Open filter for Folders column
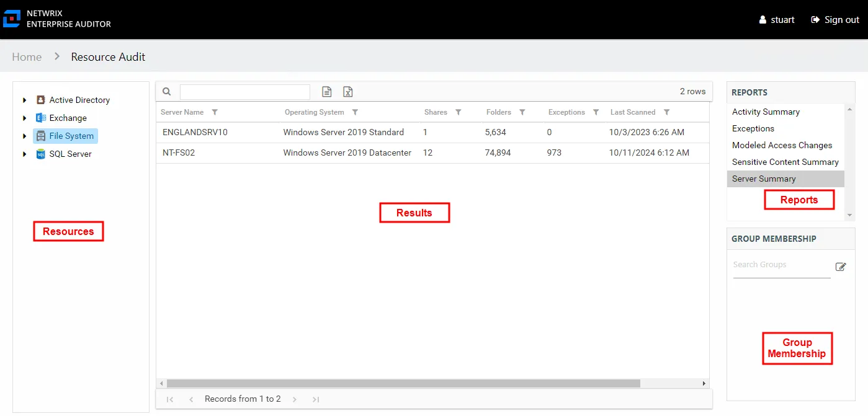The image size is (868, 416). coord(522,112)
